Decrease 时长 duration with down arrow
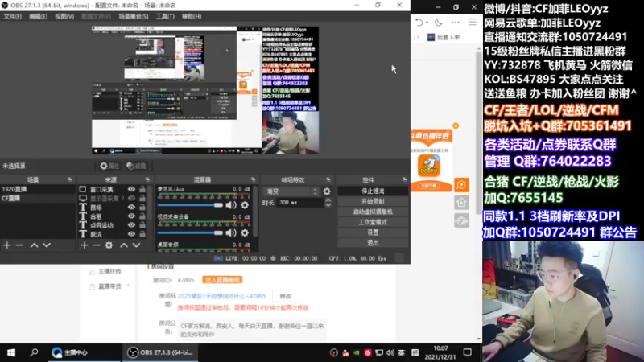This screenshot has height=362, width=644. pyautogui.click(x=328, y=205)
